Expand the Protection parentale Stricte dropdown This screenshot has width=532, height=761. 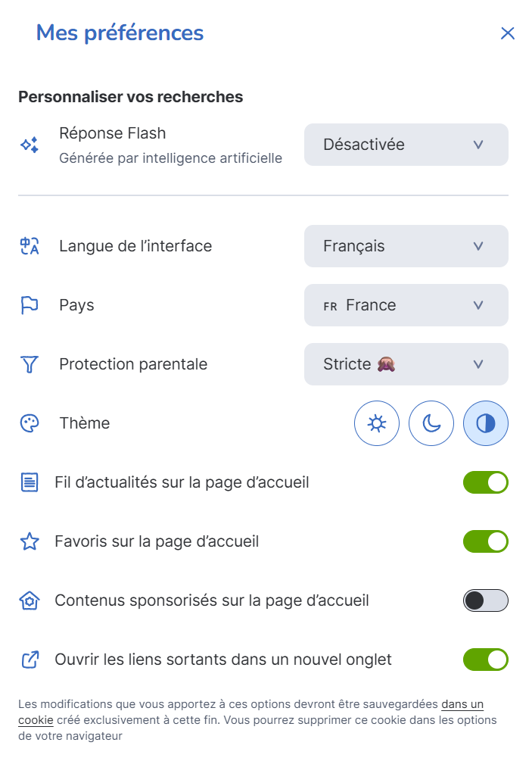[406, 364]
